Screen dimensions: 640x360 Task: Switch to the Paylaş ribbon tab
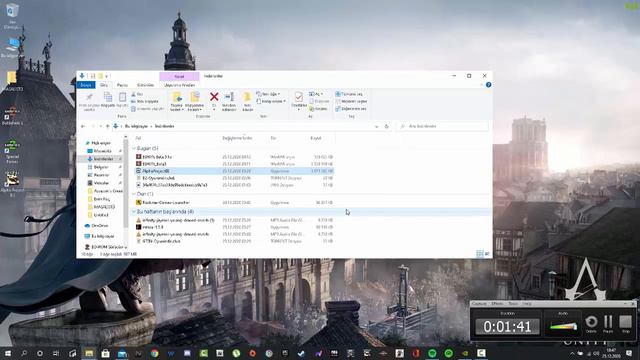[122, 85]
